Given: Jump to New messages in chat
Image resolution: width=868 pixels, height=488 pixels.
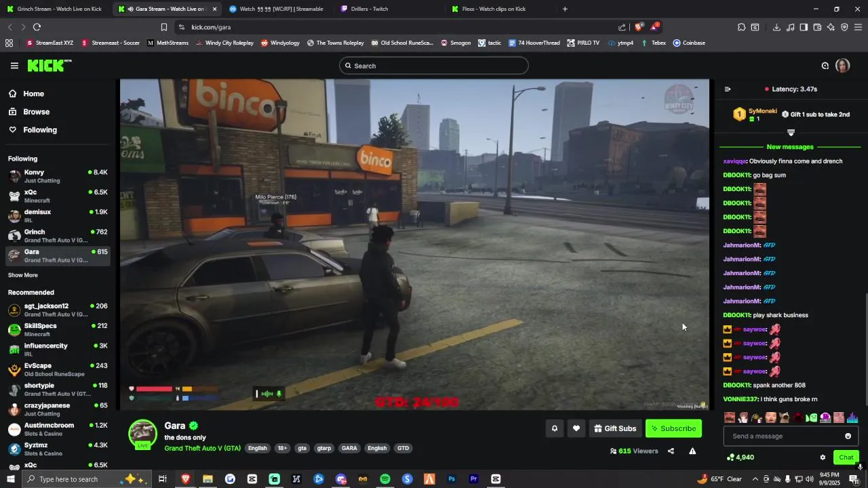Looking at the screenshot, I should tap(789, 147).
